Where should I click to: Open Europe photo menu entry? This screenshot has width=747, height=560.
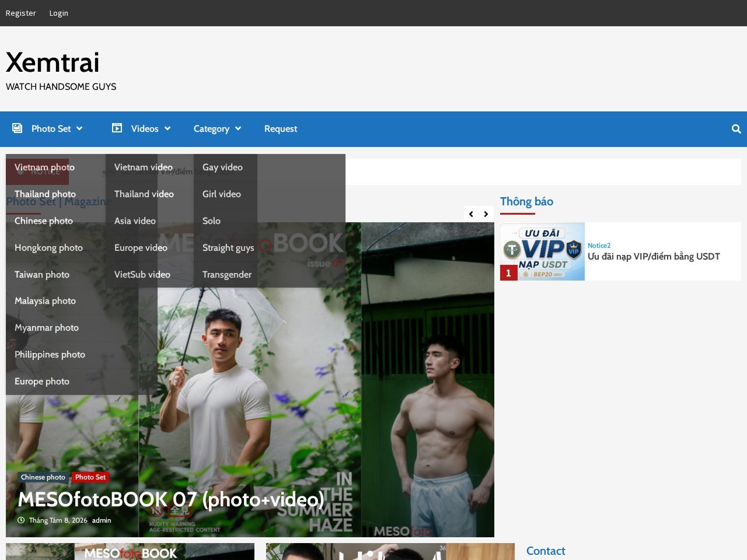click(42, 381)
